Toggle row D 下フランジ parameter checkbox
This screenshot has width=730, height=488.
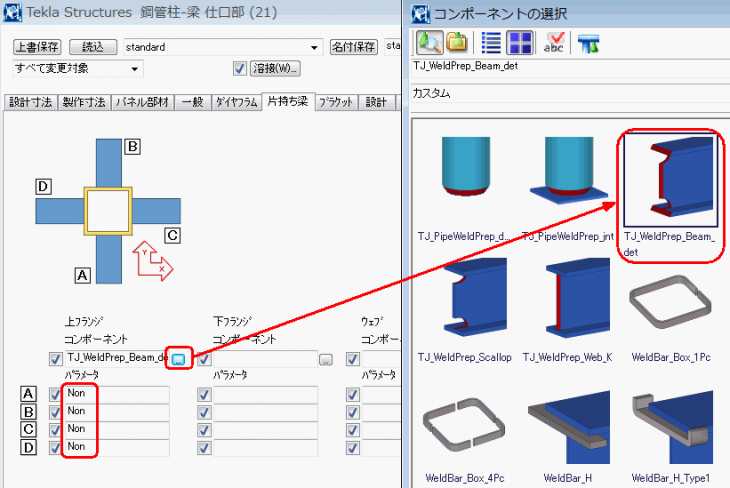(x=204, y=447)
